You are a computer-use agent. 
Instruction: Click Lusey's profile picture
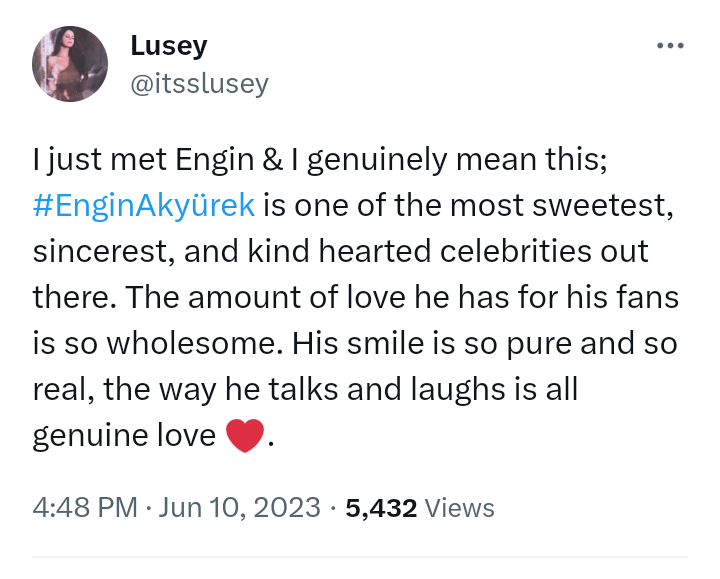70,64
